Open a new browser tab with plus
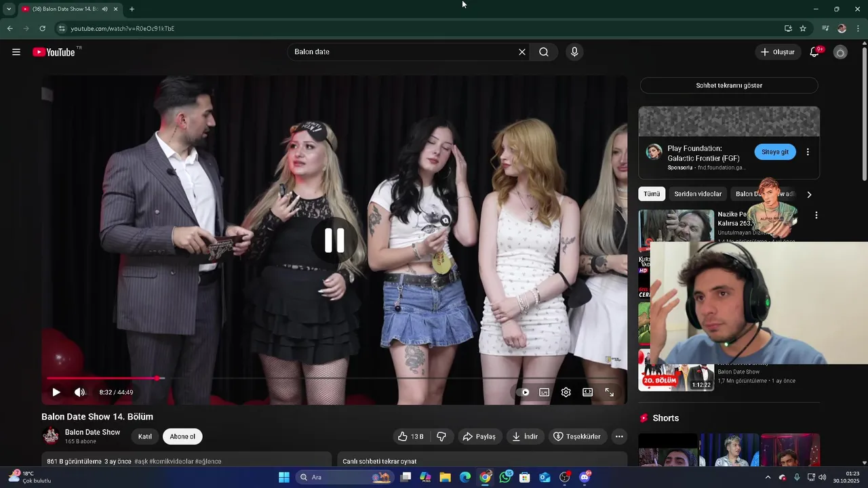 coord(132,9)
